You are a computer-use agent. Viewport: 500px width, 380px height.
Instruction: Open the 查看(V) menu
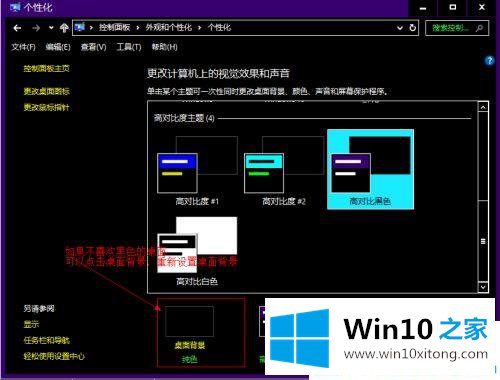93,47
